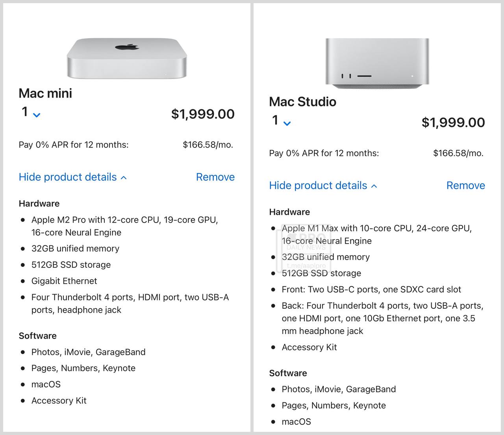The image size is (504, 435).
Task: Click the Mac Studio front SDXC slot
Action: 364,76
